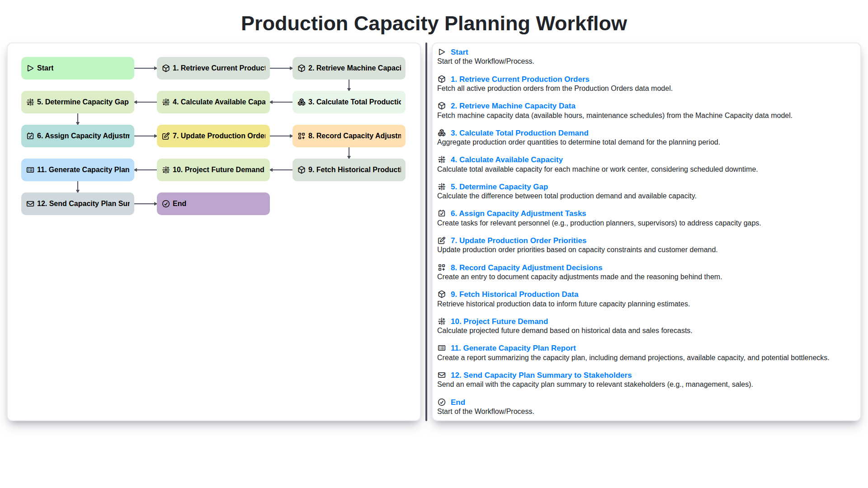Click the checkbox icon on Assign Capacity Adjustment Tasks
868x488 pixels.
(x=30, y=136)
